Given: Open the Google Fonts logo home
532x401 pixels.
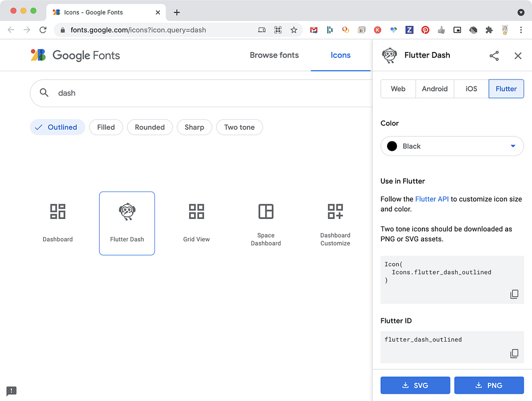Looking at the screenshot, I should pos(75,55).
